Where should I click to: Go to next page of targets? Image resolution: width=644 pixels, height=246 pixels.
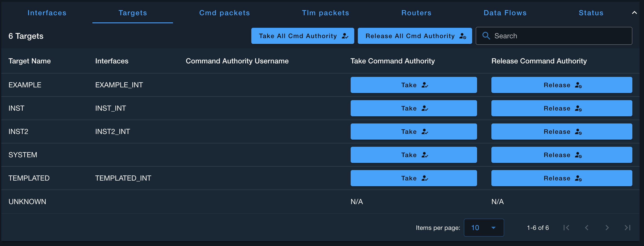click(x=607, y=227)
